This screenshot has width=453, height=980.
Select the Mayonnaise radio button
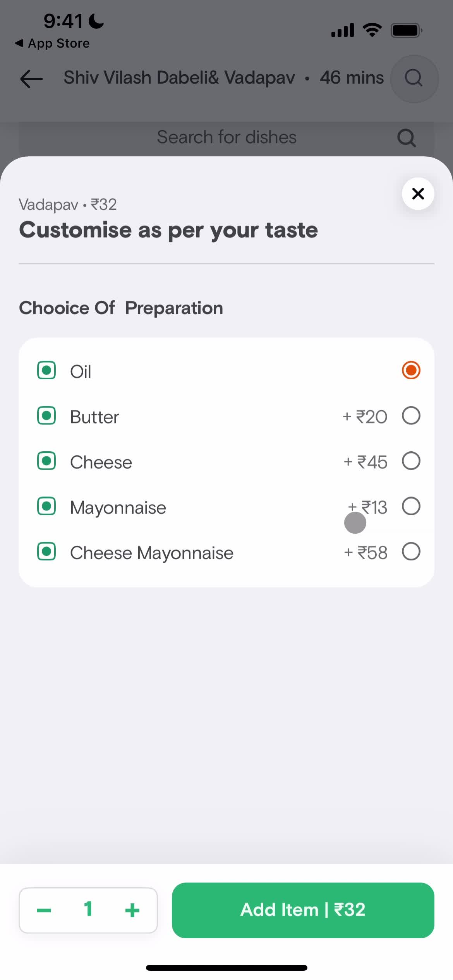coord(411,506)
